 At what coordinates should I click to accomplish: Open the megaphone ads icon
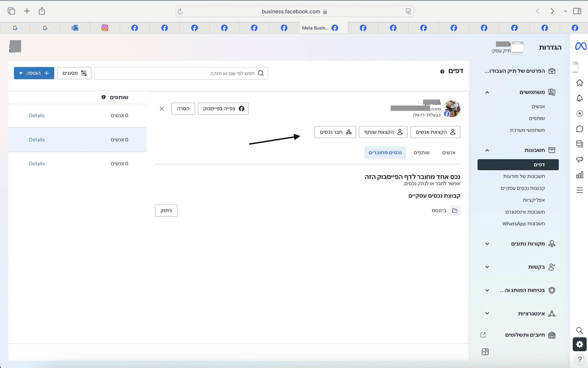pyautogui.click(x=580, y=159)
